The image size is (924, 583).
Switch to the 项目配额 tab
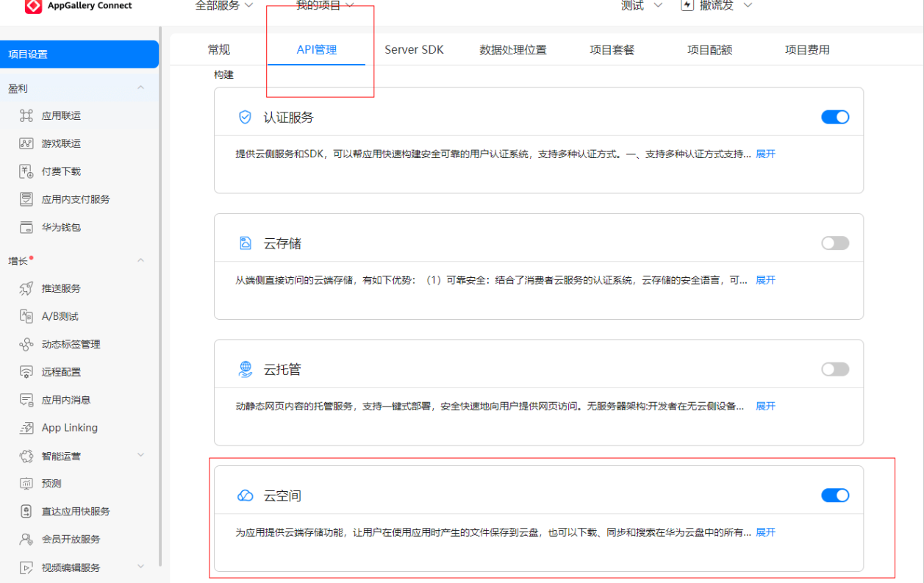click(x=709, y=50)
